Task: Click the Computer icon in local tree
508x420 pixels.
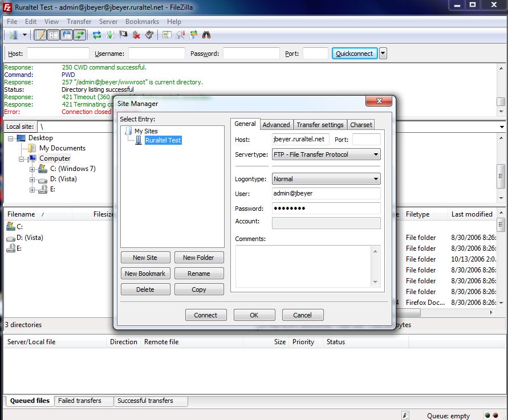Action: [x=32, y=158]
